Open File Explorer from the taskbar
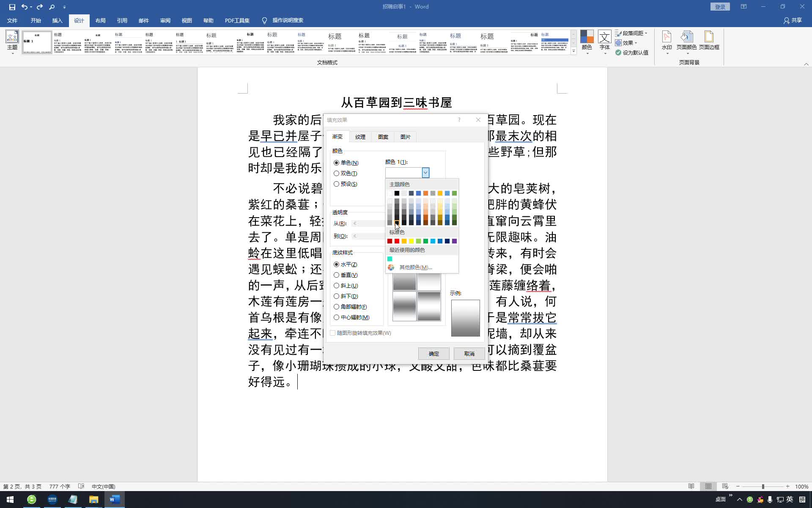The width and height of the screenshot is (812, 508). point(93,500)
